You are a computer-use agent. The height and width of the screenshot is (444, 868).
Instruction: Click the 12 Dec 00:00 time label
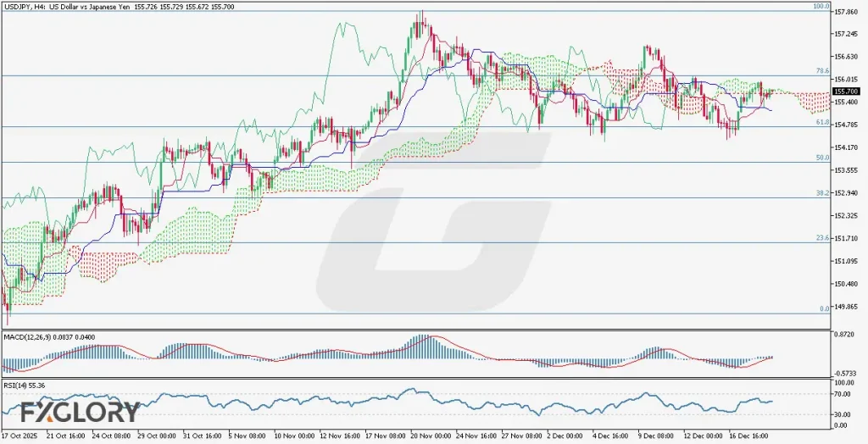pos(701,436)
